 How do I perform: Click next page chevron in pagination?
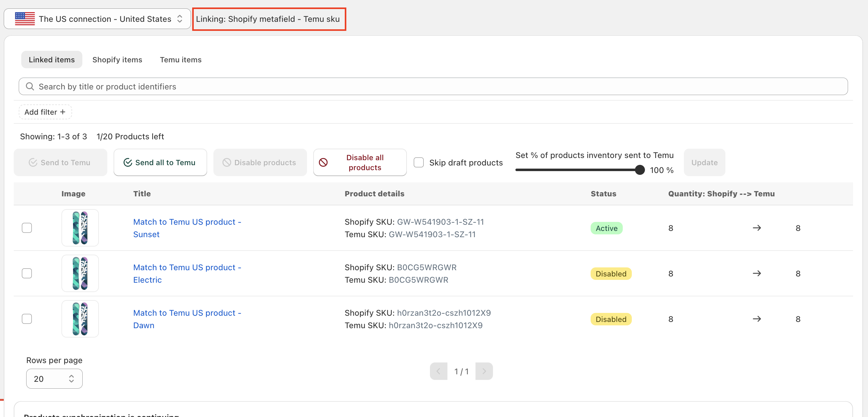tap(484, 371)
